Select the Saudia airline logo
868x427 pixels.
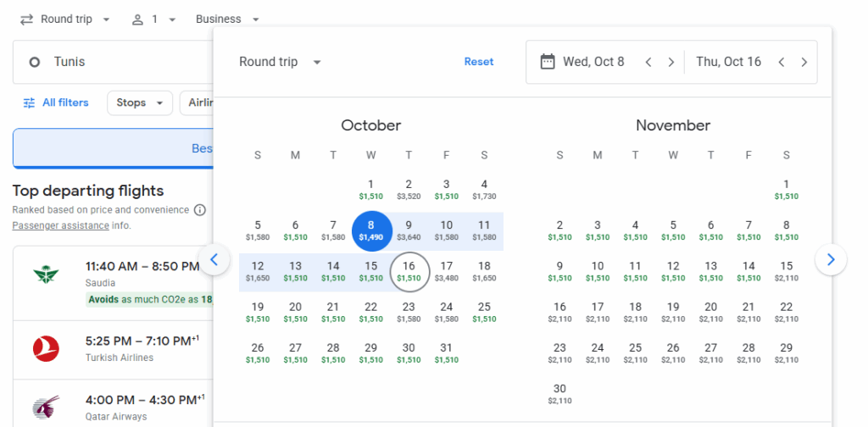click(x=46, y=275)
